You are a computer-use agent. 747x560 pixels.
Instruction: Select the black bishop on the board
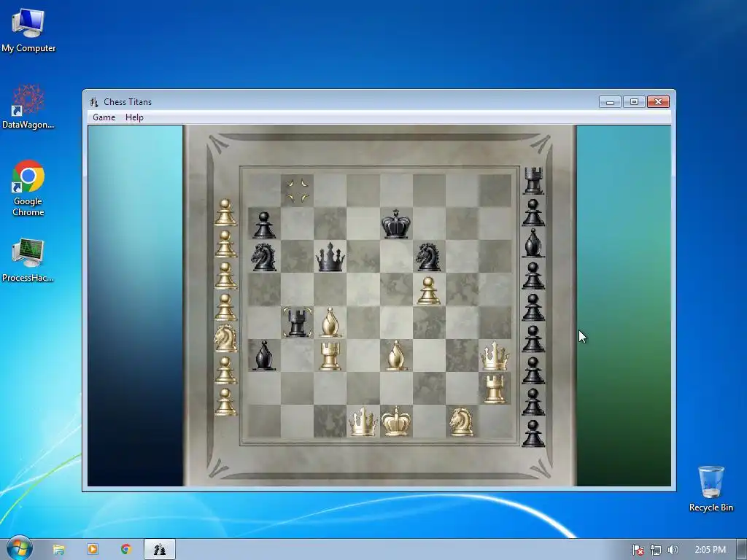264,355
